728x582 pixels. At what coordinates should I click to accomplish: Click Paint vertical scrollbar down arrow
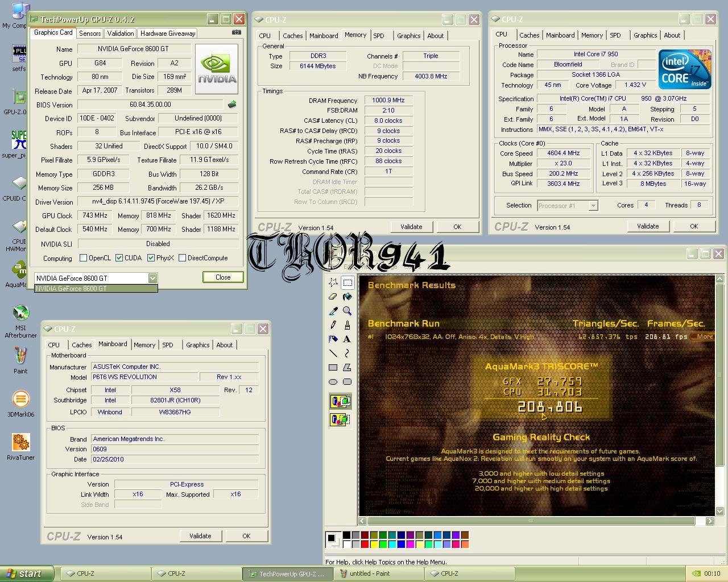tap(720, 512)
